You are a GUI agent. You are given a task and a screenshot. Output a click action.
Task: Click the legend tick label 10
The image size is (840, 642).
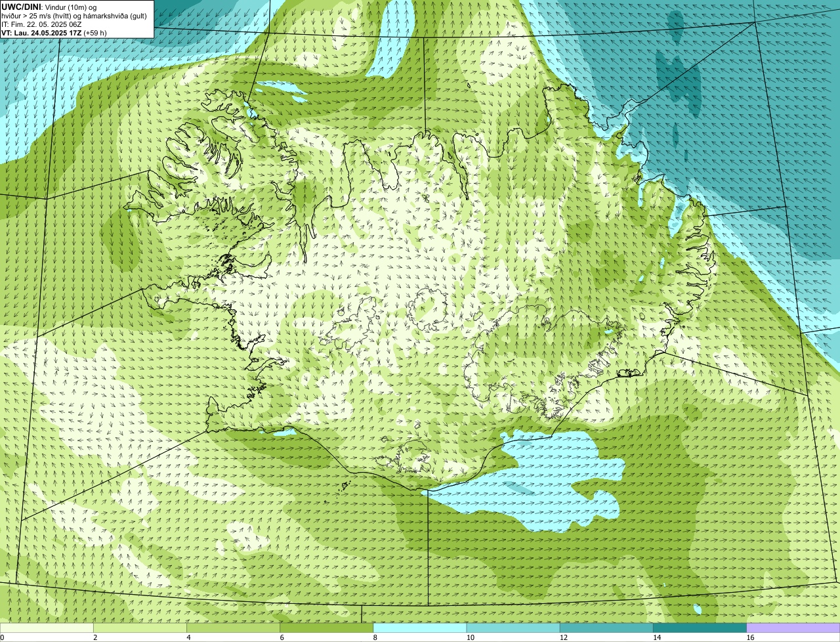(470, 637)
